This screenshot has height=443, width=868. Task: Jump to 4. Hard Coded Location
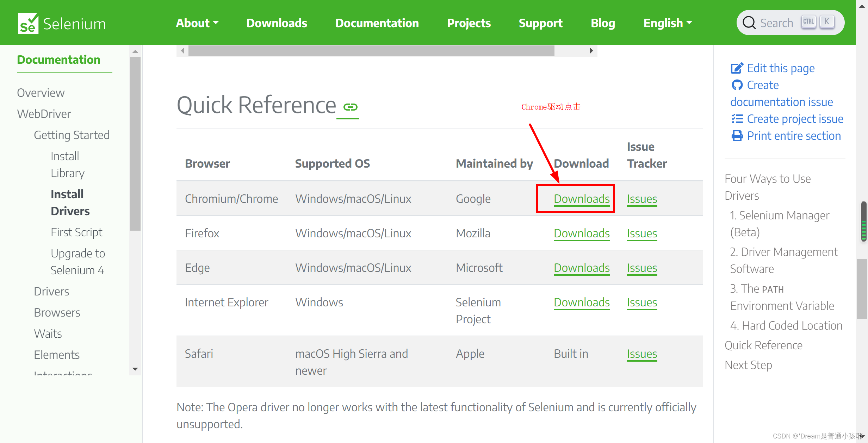786,325
